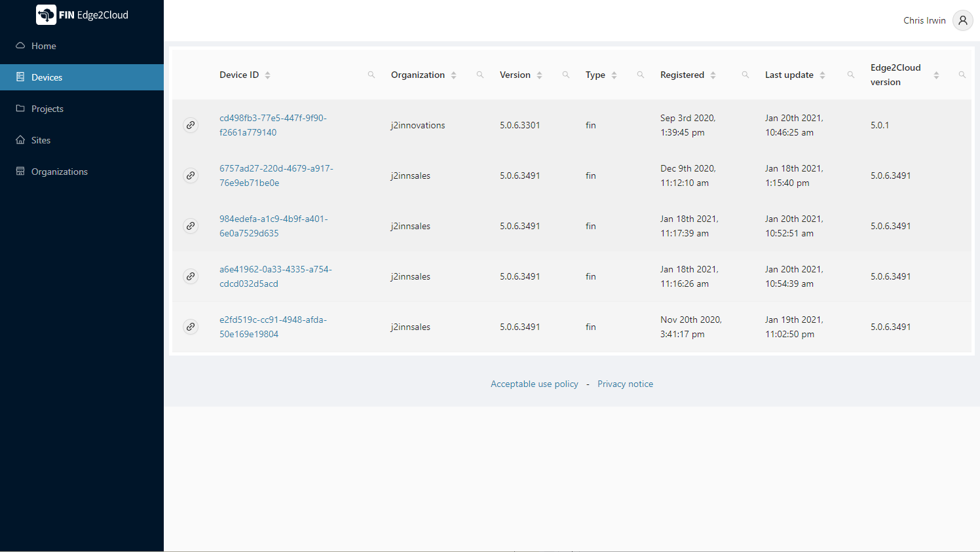This screenshot has height=552, width=980.
Task: Sort table by Type
Action: coord(614,75)
